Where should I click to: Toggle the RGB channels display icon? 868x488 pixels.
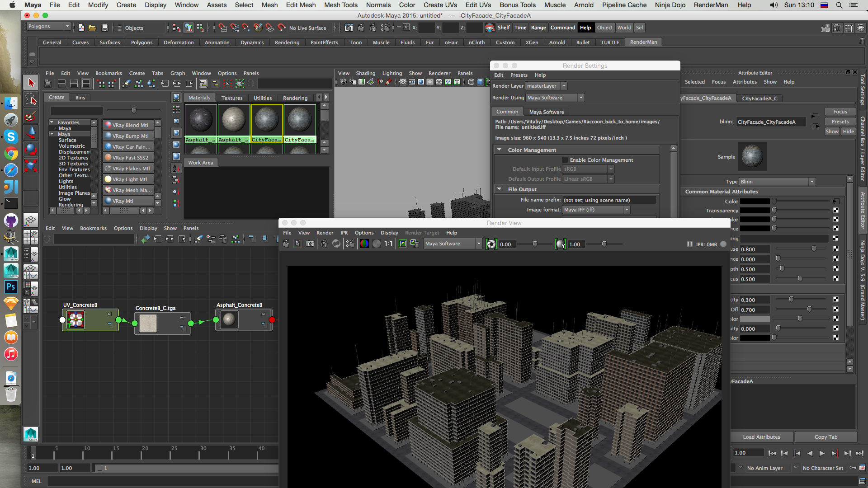[364, 244]
